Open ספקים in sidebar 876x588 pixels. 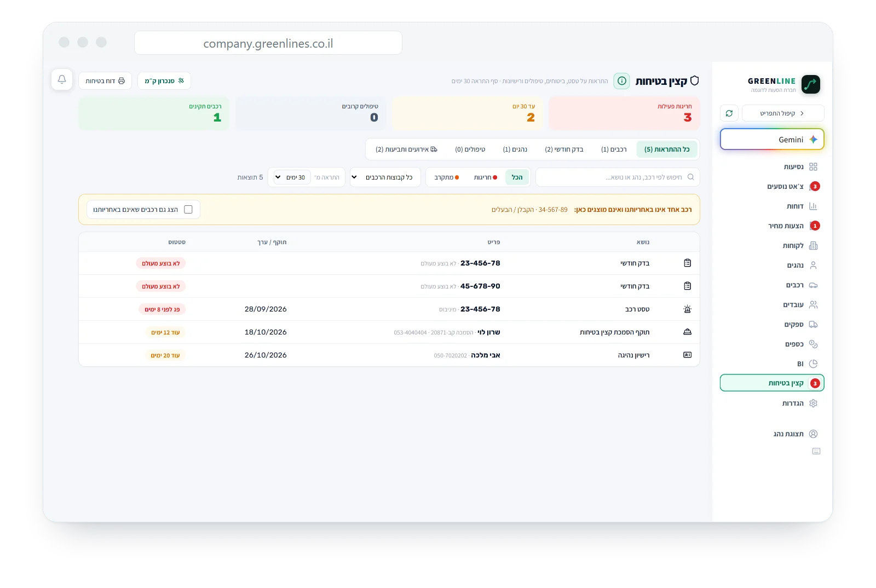pyautogui.click(x=772, y=324)
